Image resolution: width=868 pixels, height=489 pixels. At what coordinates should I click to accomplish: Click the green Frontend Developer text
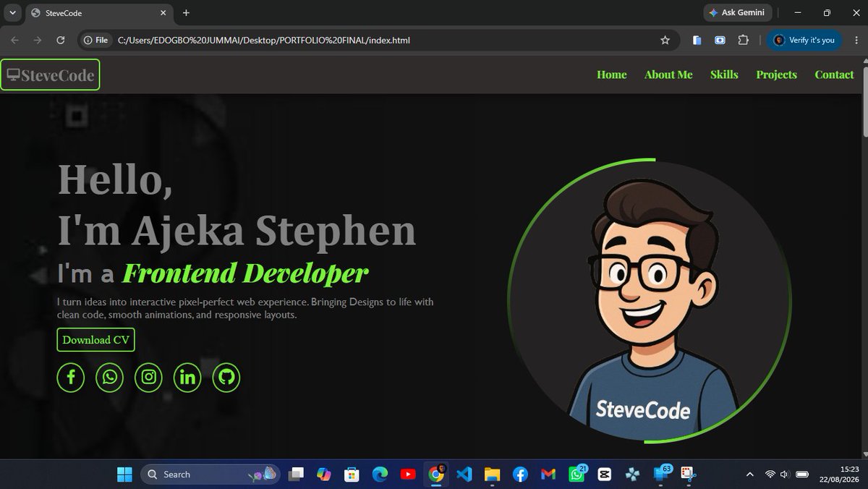coord(245,273)
